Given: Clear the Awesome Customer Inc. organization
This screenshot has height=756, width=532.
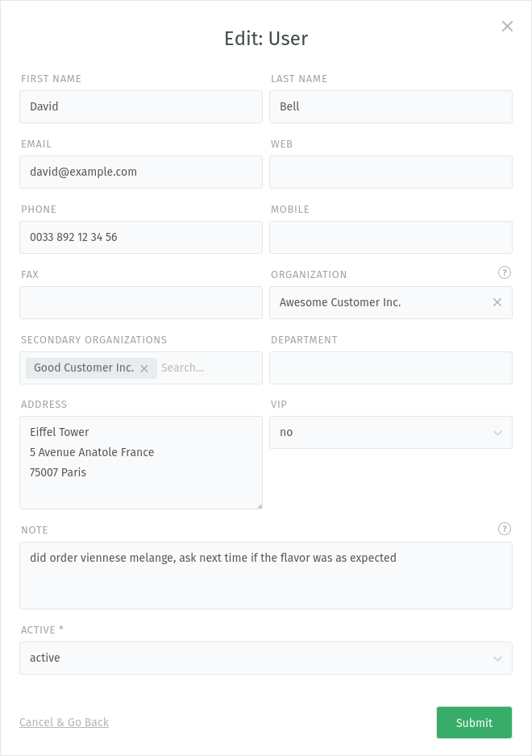Looking at the screenshot, I should click(497, 302).
